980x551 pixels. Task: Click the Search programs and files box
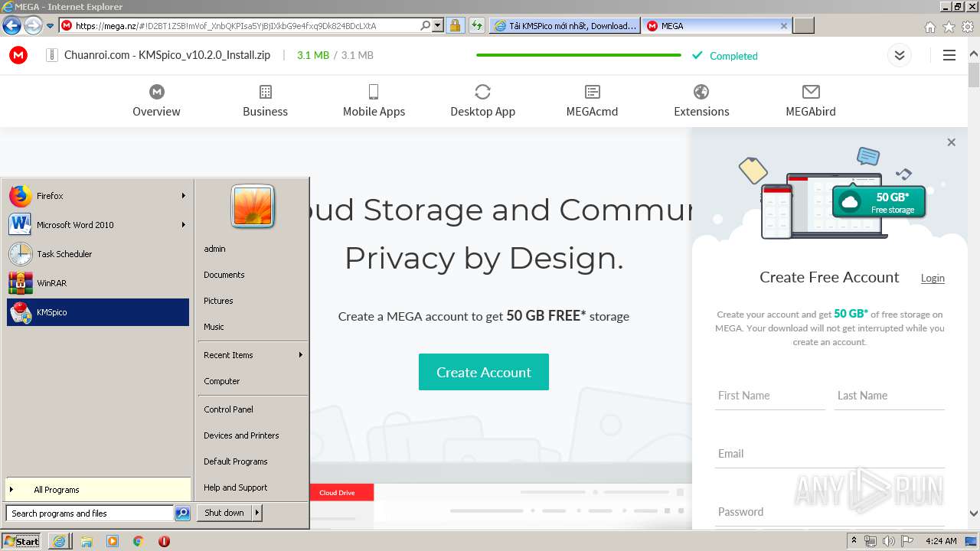tap(90, 514)
